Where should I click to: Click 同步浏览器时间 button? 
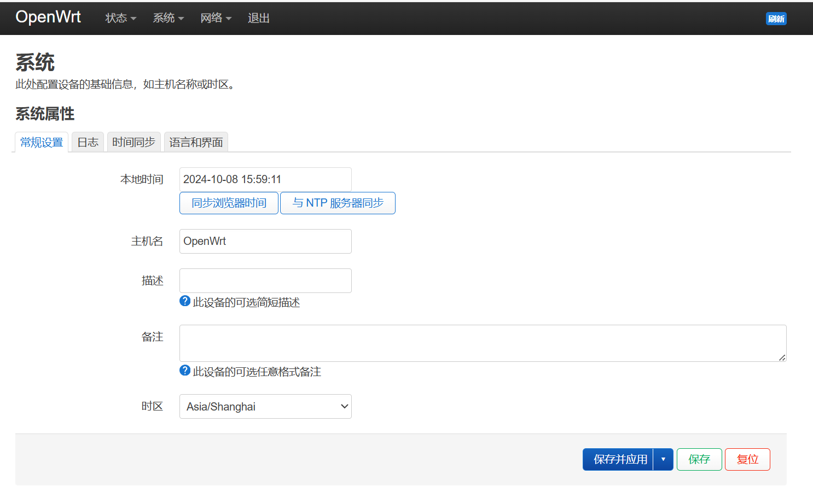[x=229, y=203]
